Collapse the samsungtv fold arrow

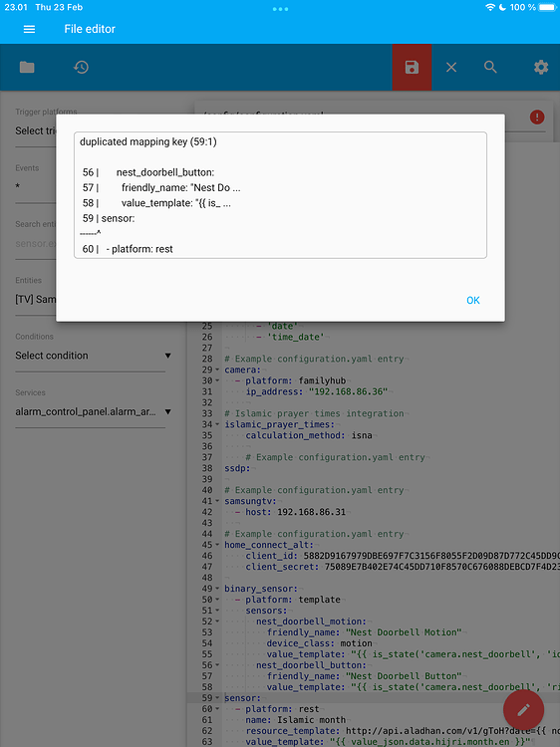[x=217, y=501]
